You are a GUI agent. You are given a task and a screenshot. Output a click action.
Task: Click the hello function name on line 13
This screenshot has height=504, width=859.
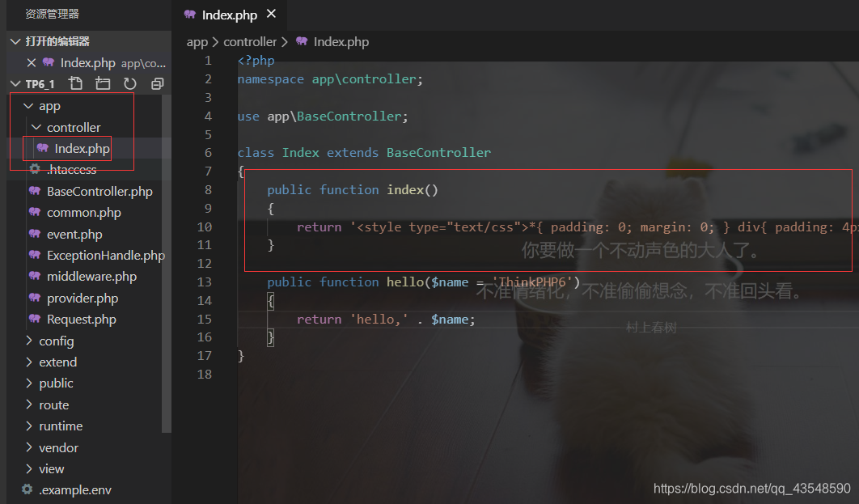(405, 282)
